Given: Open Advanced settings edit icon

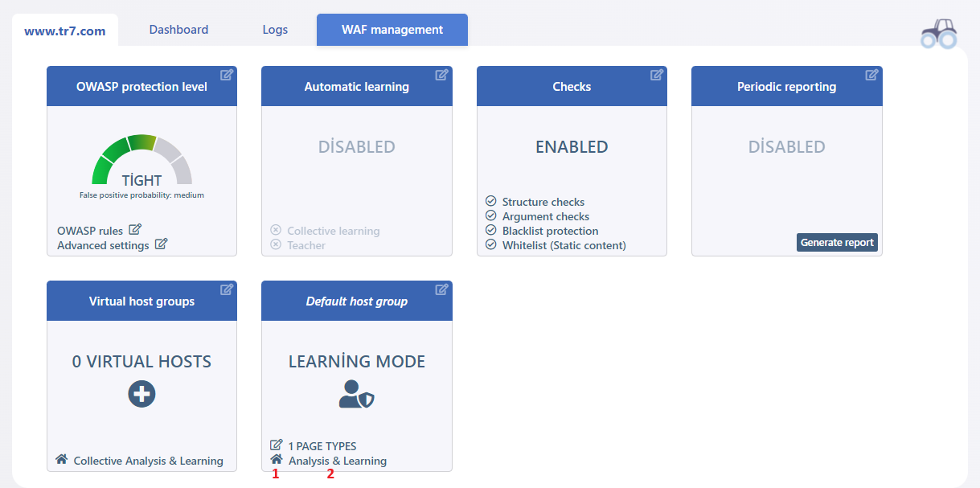Looking at the screenshot, I should (x=161, y=244).
